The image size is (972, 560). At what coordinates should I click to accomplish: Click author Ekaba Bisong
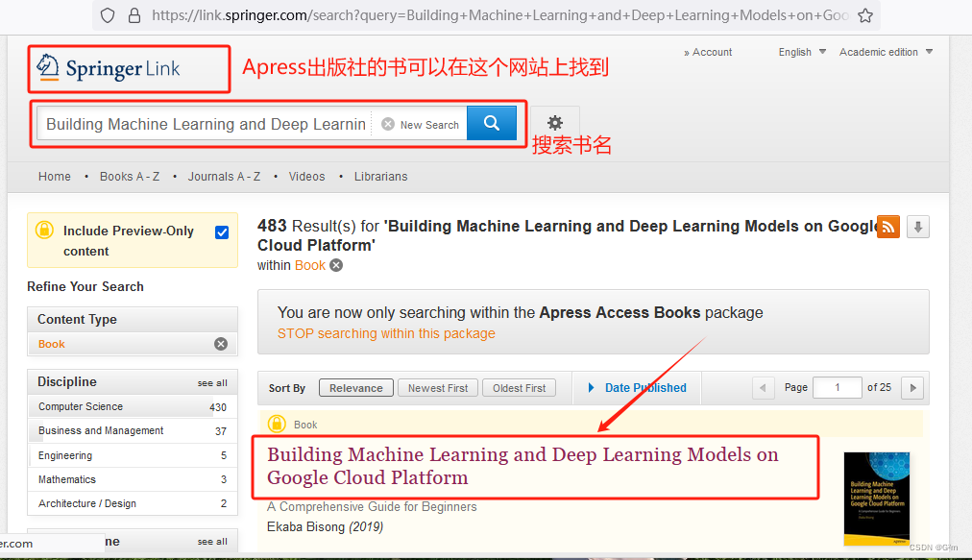click(305, 527)
